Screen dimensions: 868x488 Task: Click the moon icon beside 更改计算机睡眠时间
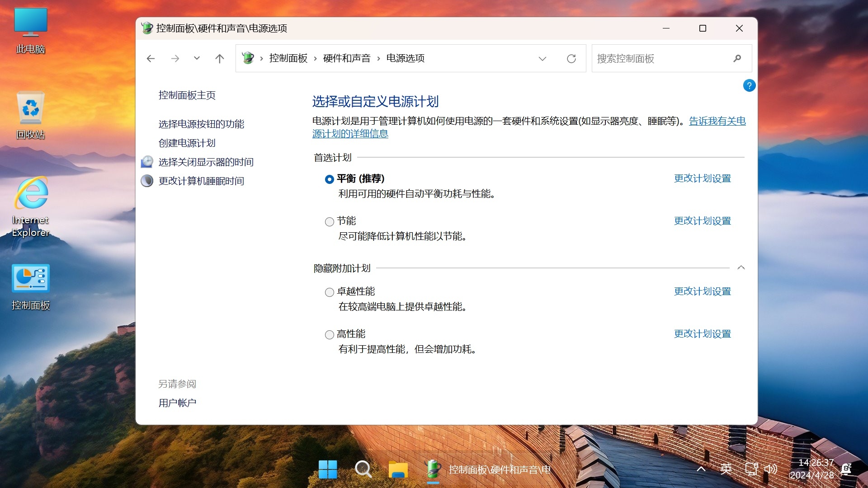pyautogui.click(x=146, y=180)
